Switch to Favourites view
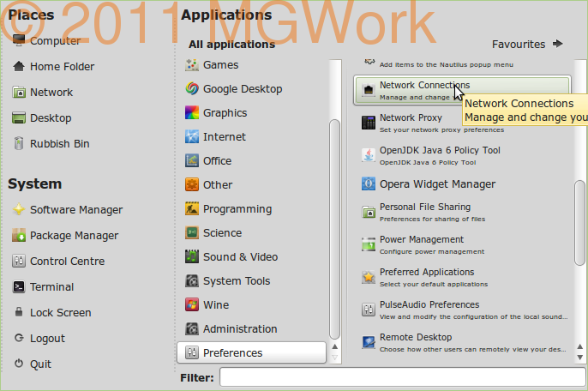Image resolution: width=588 pixels, height=391 pixels. (x=527, y=45)
